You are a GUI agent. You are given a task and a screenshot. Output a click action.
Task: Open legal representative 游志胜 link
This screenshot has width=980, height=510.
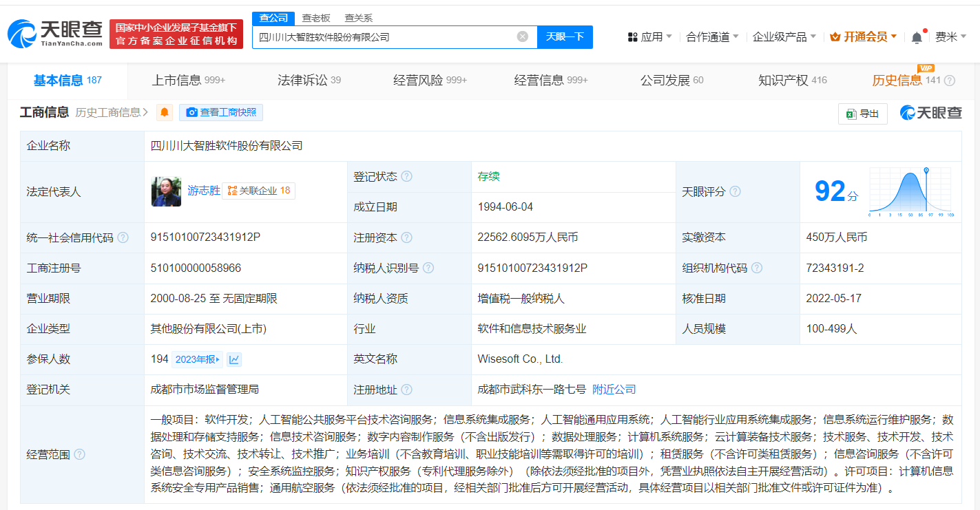click(x=204, y=191)
